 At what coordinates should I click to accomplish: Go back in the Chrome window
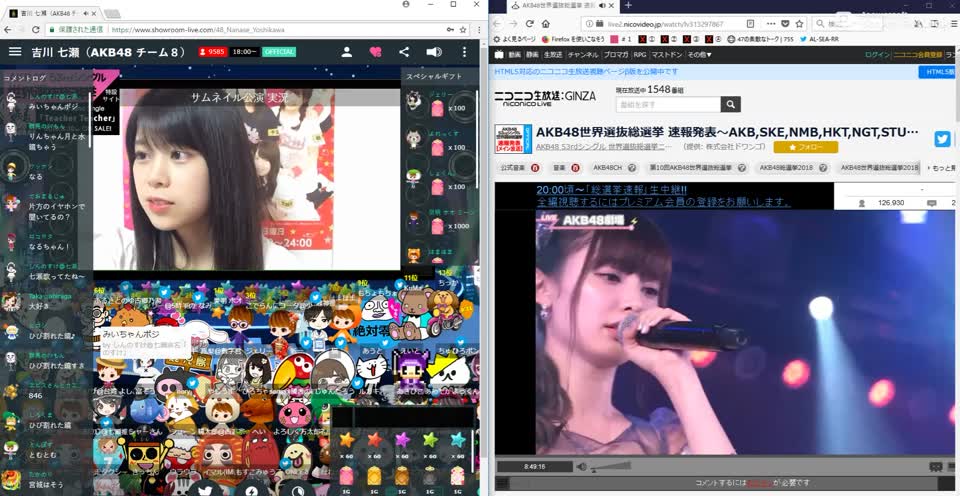point(7,29)
